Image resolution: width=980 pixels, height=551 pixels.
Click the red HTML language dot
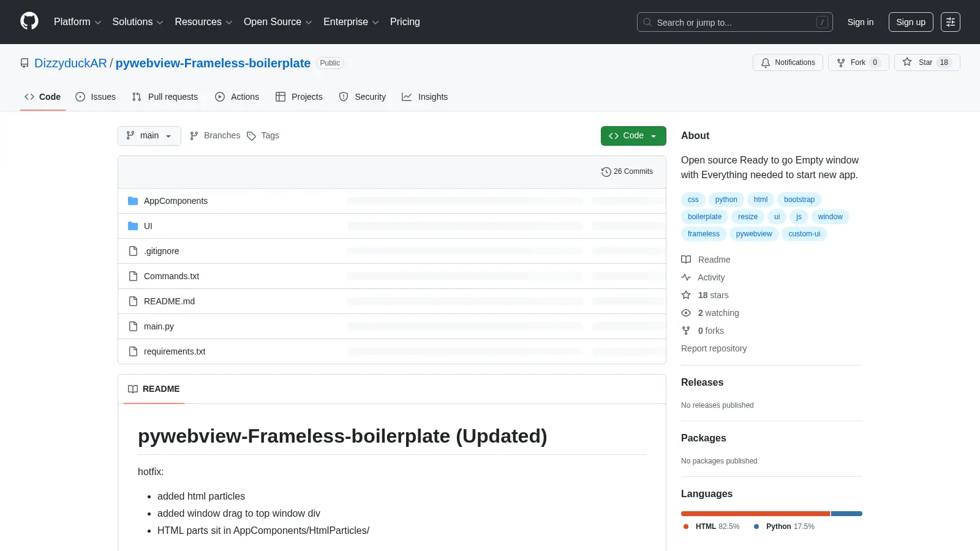686,527
